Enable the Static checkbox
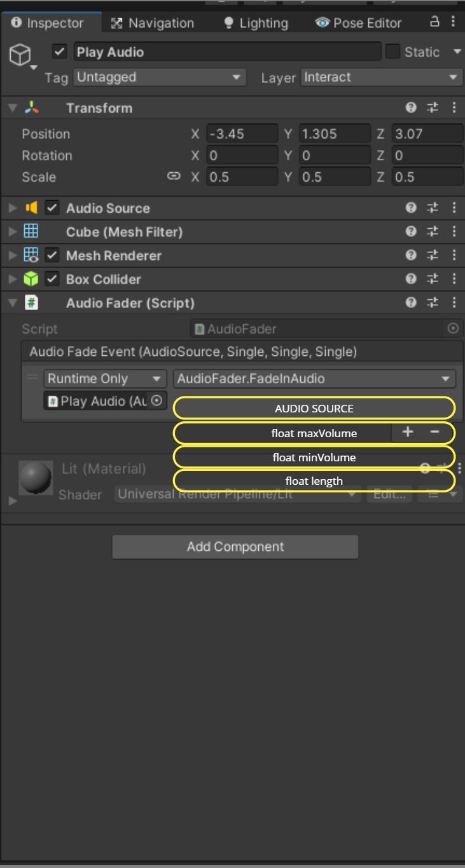The image size is (465, 868). (x=393, y=51)
